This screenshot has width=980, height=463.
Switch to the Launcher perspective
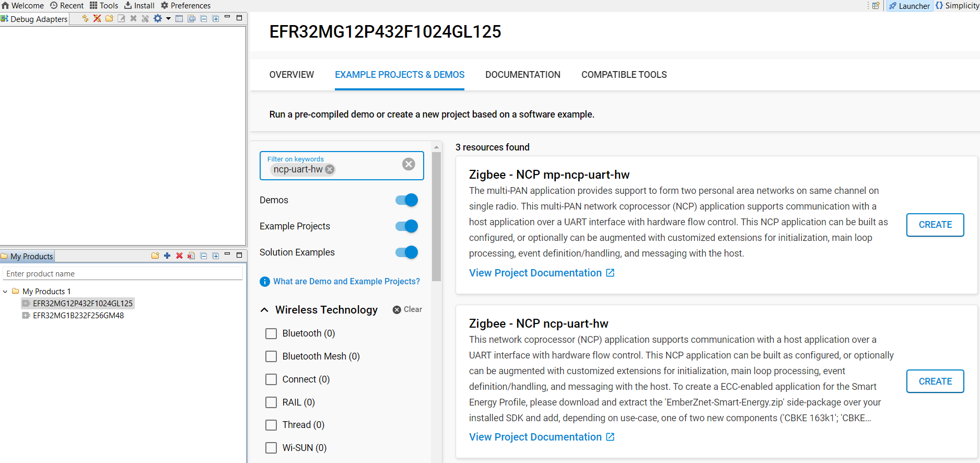click(909, 6)
